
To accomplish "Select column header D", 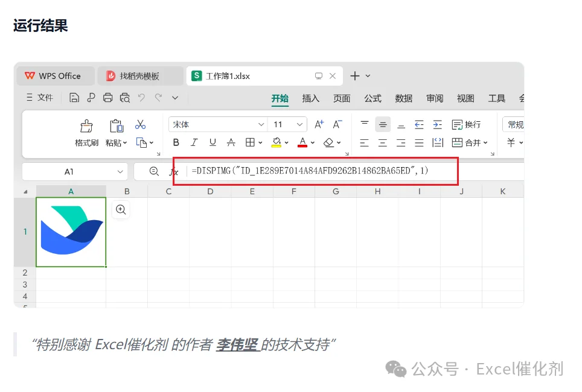I will pyautogui.click(x=211, y=191).
